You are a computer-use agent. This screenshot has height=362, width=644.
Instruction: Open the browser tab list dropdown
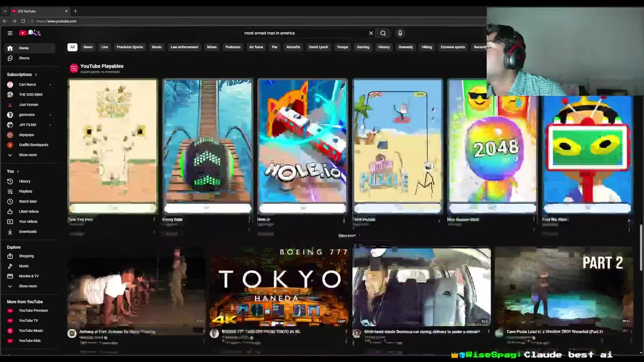(5, 11)
